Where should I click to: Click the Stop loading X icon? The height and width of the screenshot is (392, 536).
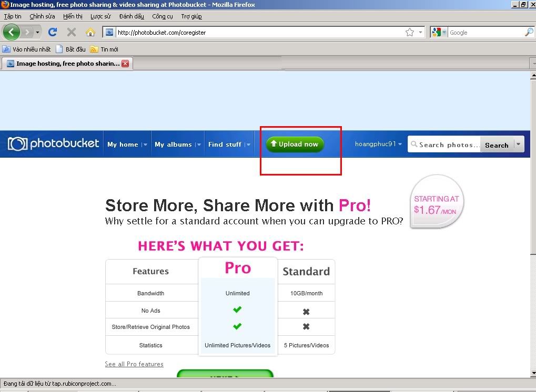[72, 33]
